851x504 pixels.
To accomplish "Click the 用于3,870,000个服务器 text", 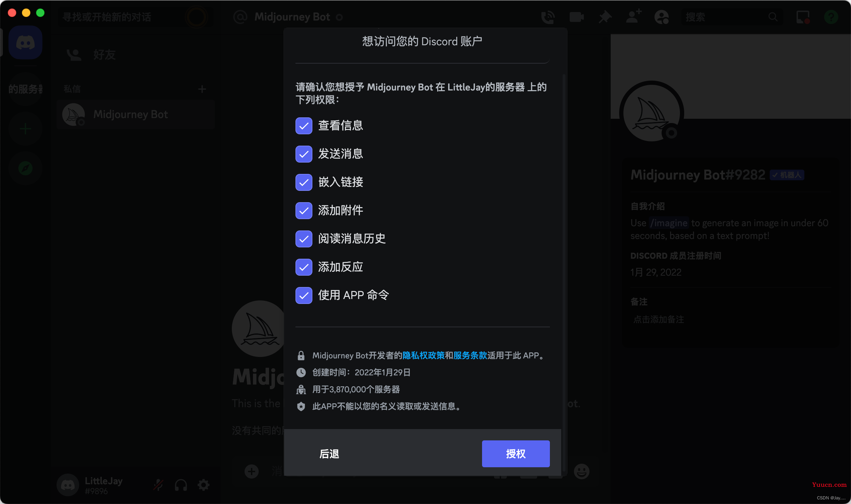I will [356, 389].
